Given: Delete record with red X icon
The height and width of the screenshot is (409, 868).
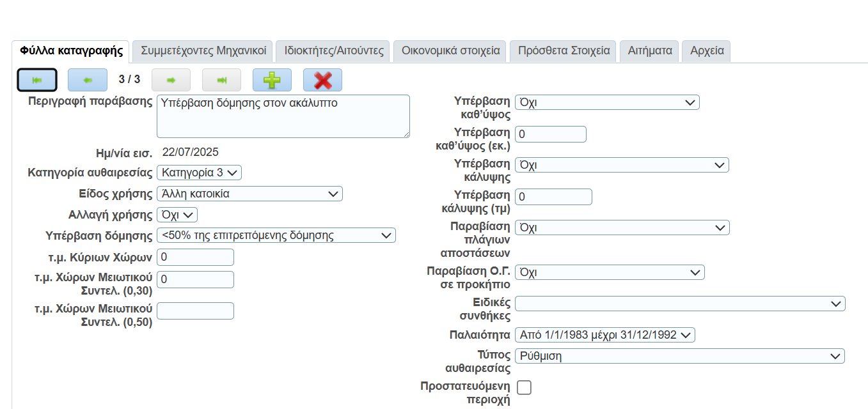Looking at the screenshot, I should (x=322, y=80).
